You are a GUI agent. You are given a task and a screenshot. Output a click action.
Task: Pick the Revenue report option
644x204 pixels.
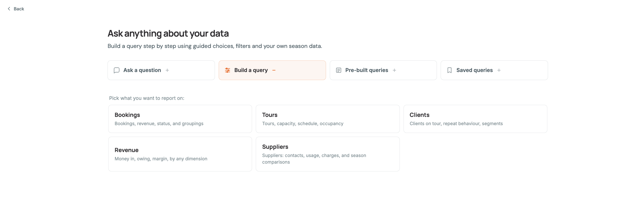180,154
